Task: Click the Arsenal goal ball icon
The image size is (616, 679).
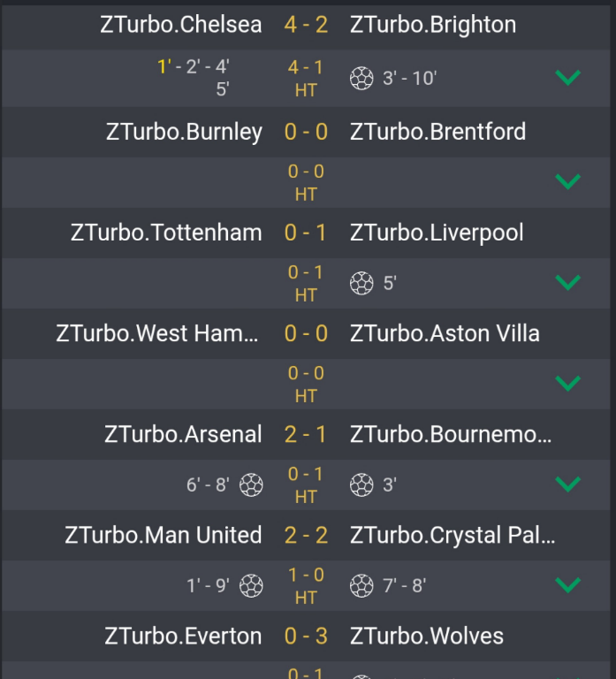Action: [251, 484]
